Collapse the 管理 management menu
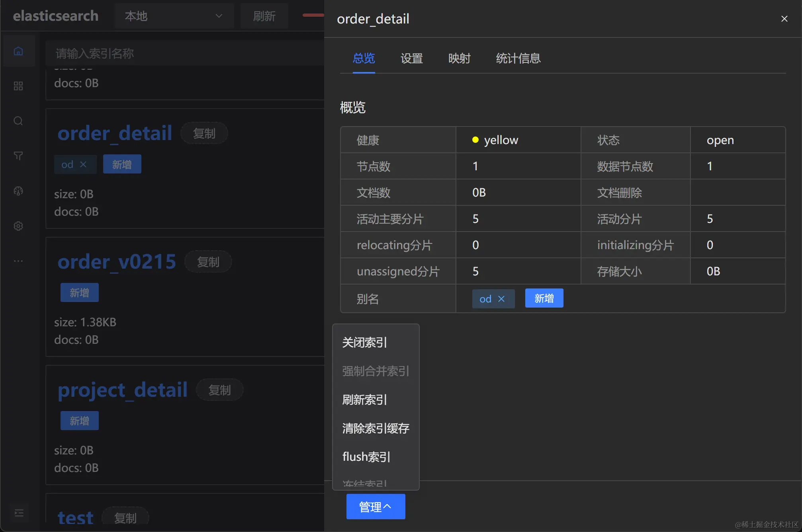802x532 pixels. click(x=375, y=506)
